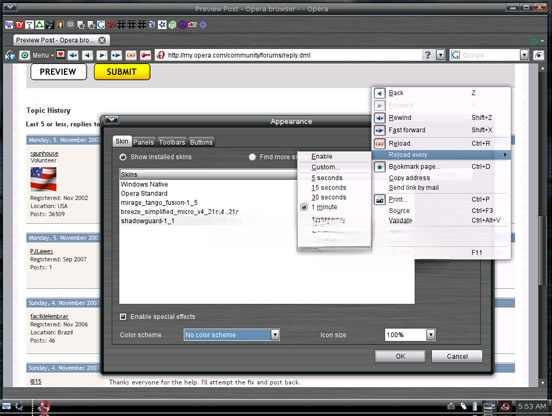Open the address bar dropdown arrow
552x416 pixels.
tap(440, 55)
